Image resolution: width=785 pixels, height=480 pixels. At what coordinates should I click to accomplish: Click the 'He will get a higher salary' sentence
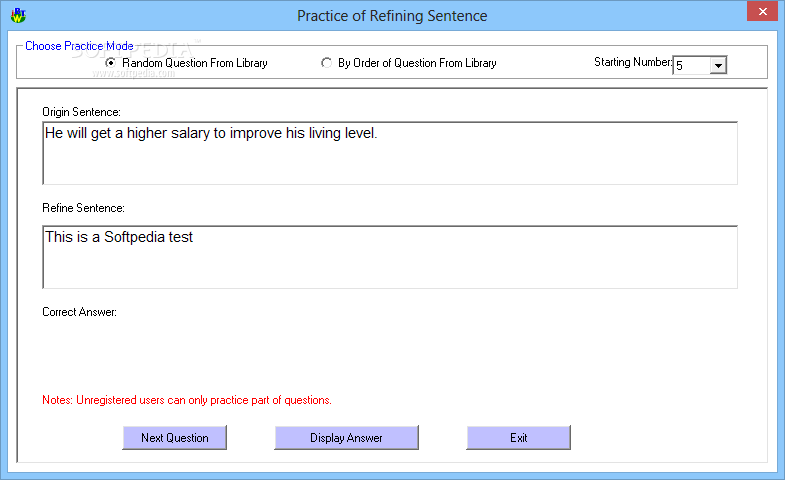211,133
